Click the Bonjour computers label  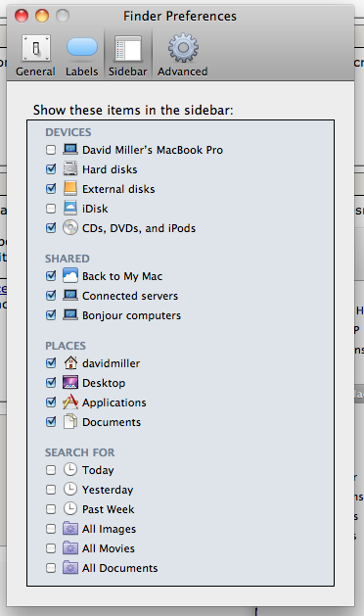[x=131, y=315]
